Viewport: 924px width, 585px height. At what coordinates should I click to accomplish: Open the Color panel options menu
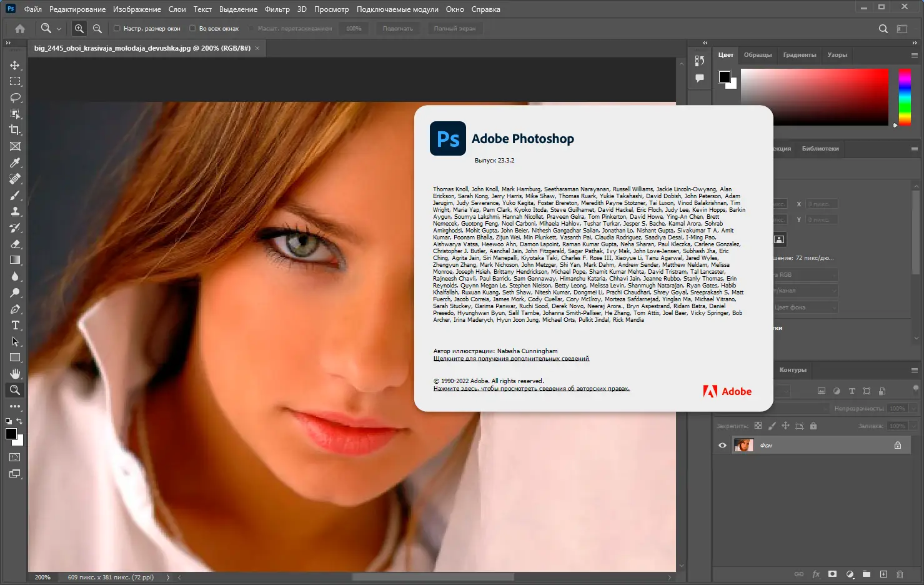coord(914,55)
